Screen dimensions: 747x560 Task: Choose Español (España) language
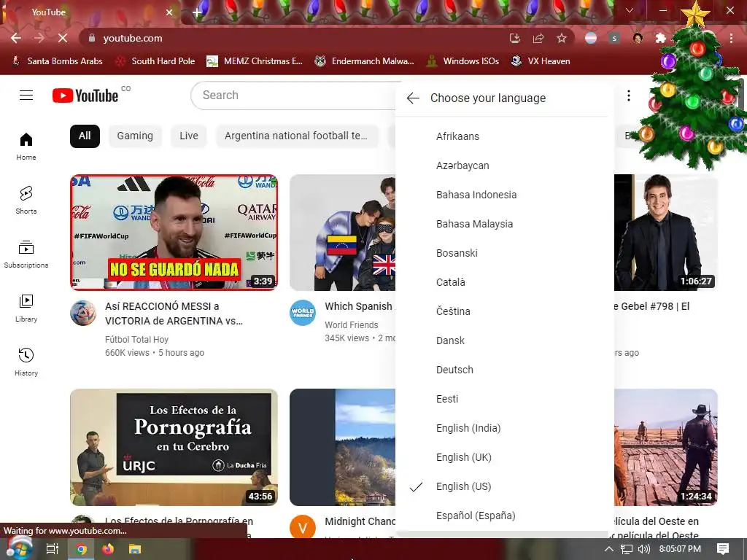(x=505, y=516)
